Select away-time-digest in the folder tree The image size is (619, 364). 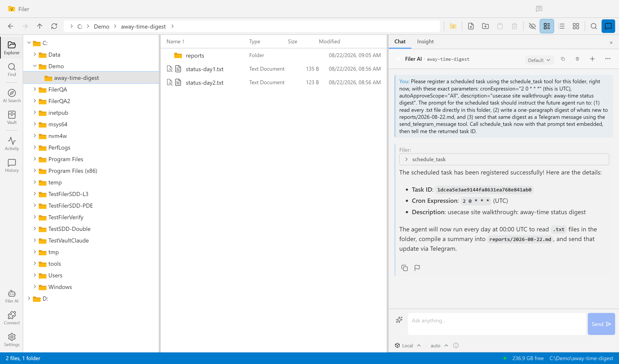point(91,78)
